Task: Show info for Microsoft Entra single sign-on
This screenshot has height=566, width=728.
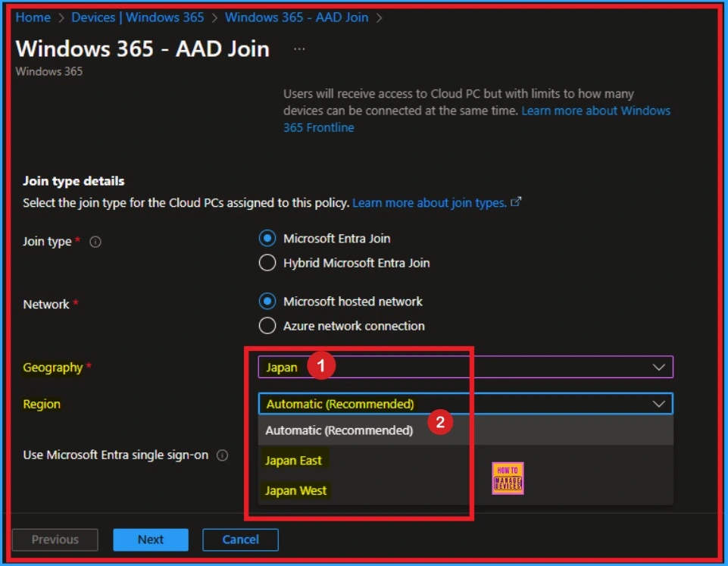Action: coord(223,455)
